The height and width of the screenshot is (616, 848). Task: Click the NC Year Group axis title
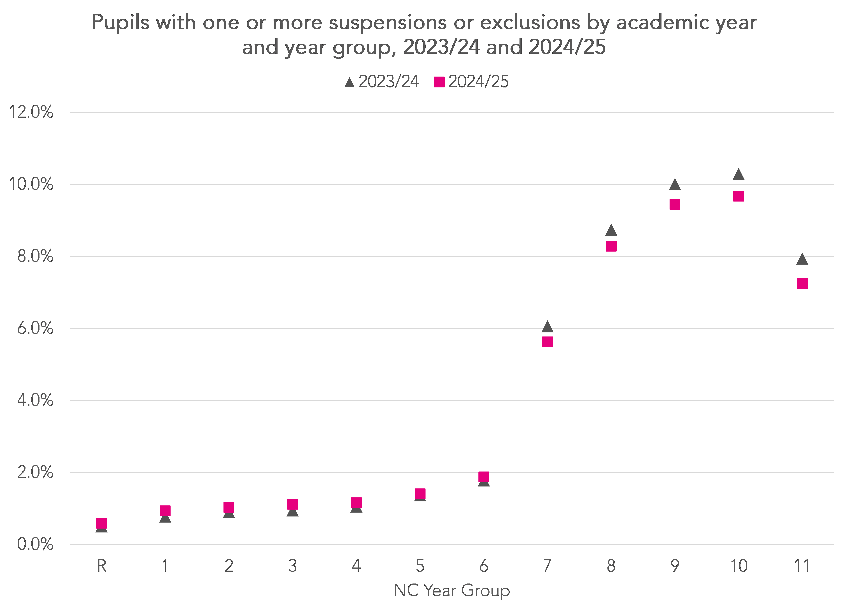click(x=452, y=590)
